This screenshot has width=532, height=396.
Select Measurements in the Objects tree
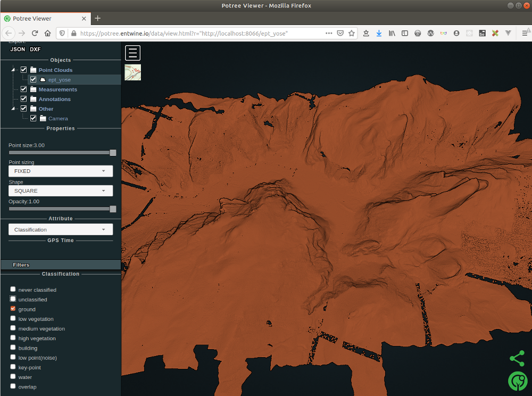57,89
